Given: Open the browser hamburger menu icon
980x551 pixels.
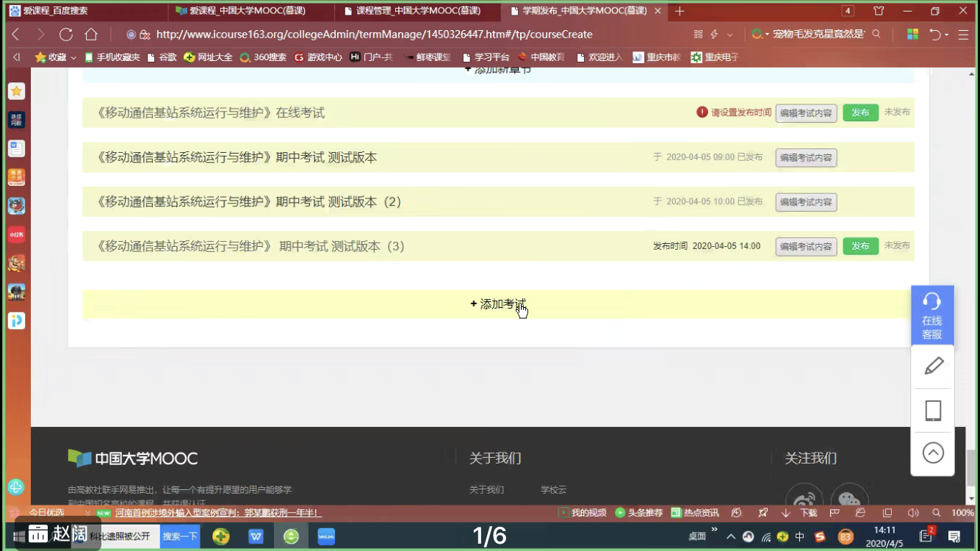Looking at the screenshot, I should click(x=964, y=35).
